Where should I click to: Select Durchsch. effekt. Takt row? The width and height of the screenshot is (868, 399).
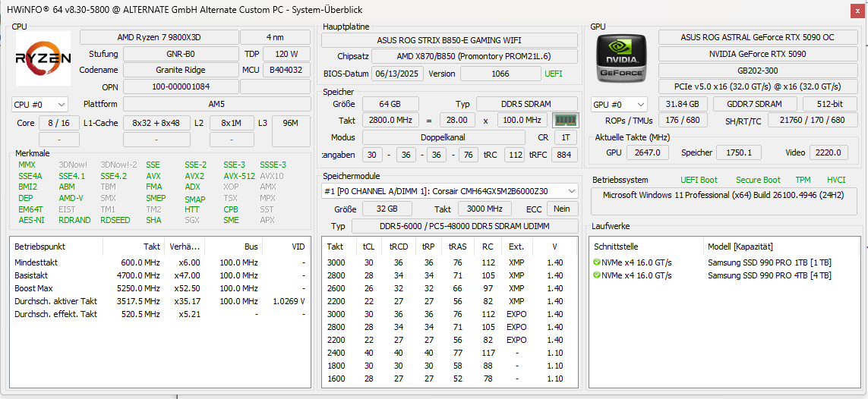160,314
